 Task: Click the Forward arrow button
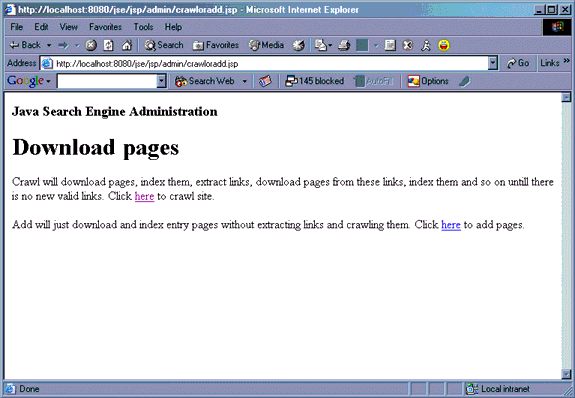[x=63, y=45]
